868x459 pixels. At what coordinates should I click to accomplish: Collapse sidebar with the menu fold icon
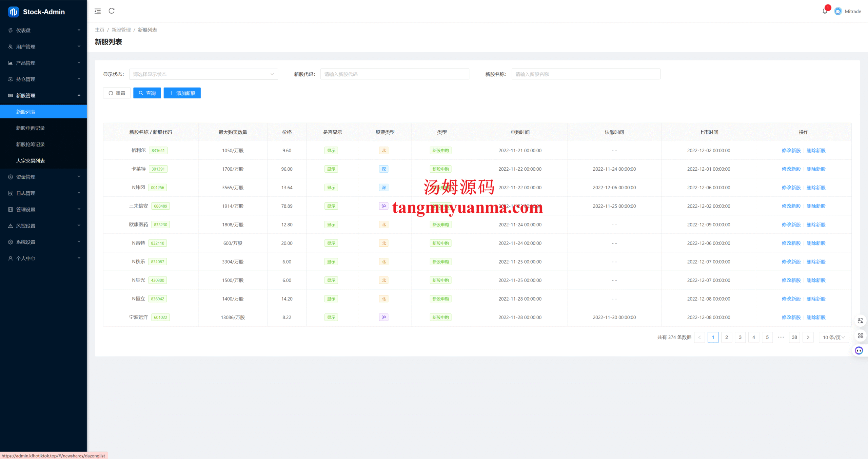coord(98,11)
